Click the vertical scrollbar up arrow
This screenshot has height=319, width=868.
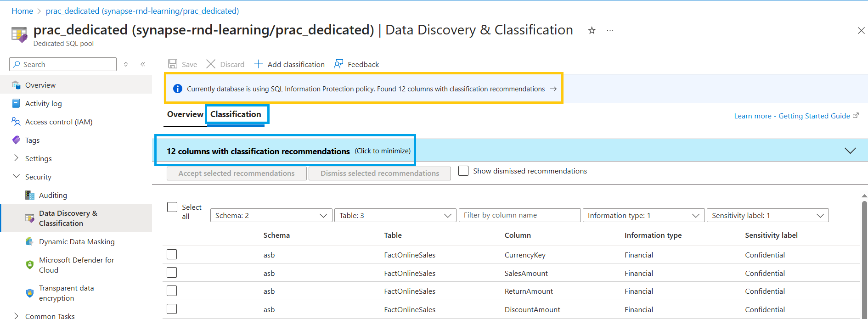pos(864,196)
